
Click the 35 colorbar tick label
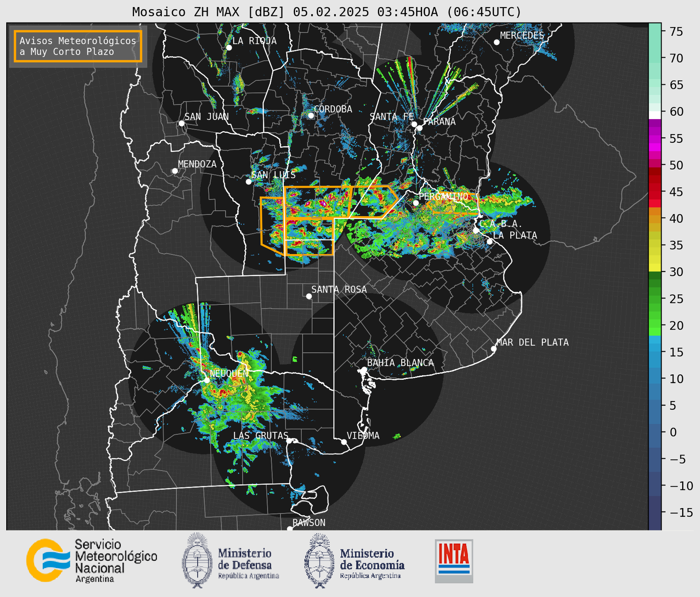[x=676, y=245]
